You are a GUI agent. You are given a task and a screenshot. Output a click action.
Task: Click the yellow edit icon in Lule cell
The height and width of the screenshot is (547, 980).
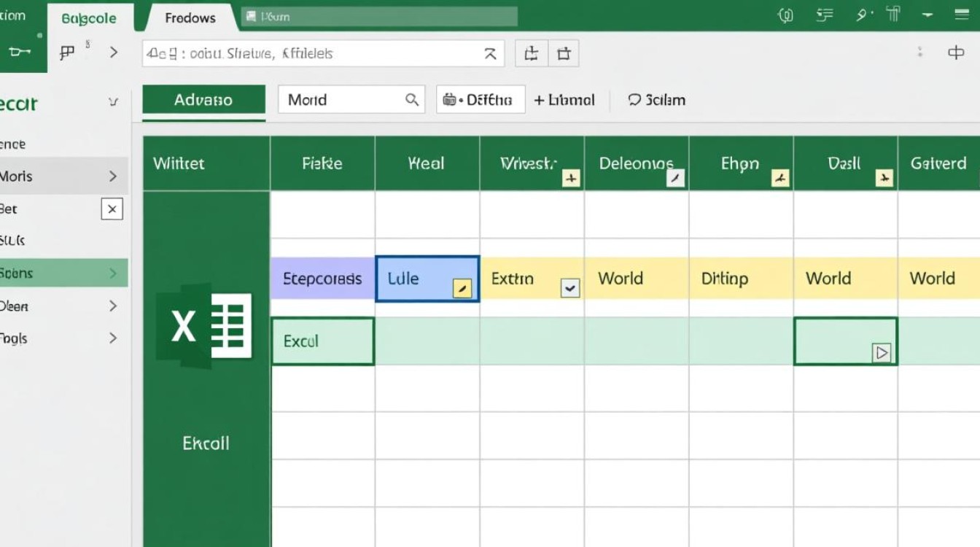[x=462, y=289]
